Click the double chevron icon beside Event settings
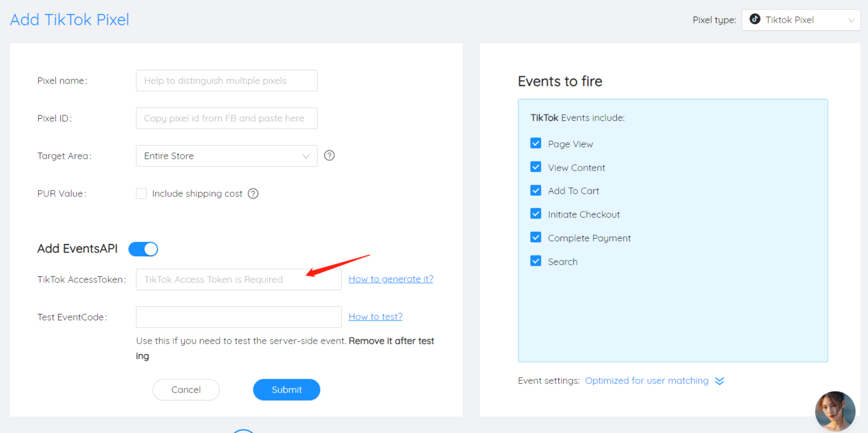This screenshot has width=868, height=433. click(x=720, y=381)
